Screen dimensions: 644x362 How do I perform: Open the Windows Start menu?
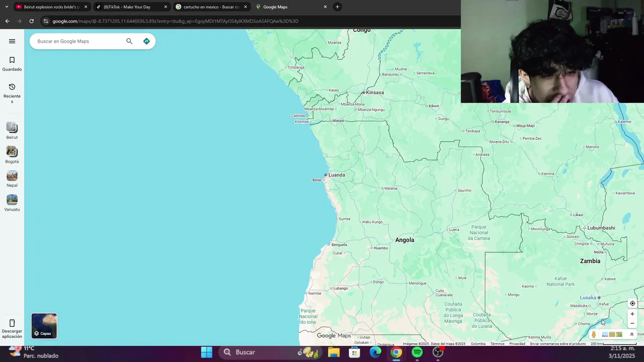[x=206, y=352]
